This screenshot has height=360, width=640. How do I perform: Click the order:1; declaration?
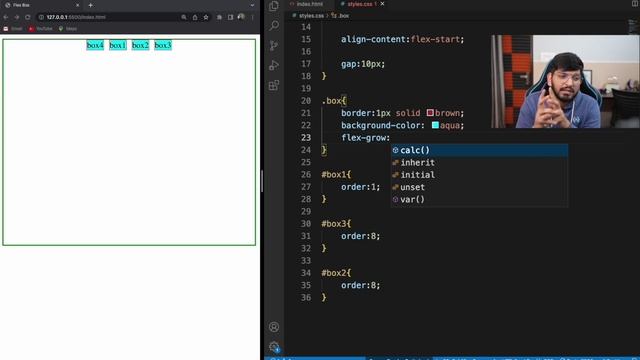[x=361, y=187]
